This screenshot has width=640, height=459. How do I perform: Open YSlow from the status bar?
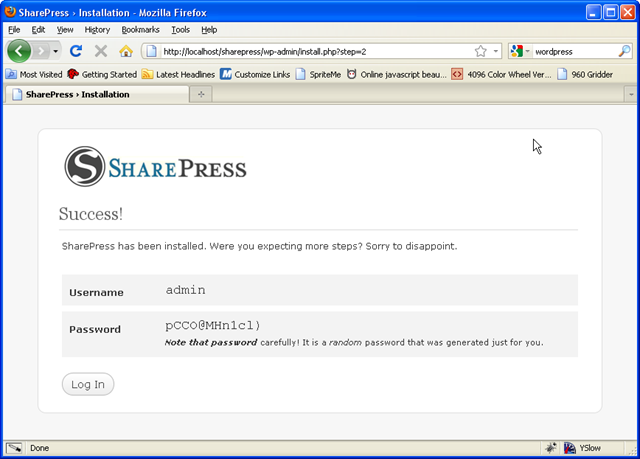point(582,448)
